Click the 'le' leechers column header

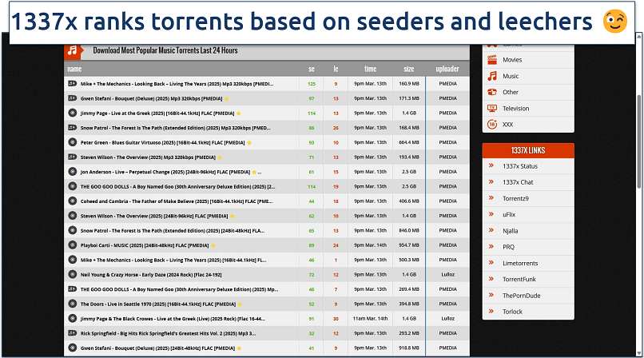pyautogui.click(x=336, y=69)
